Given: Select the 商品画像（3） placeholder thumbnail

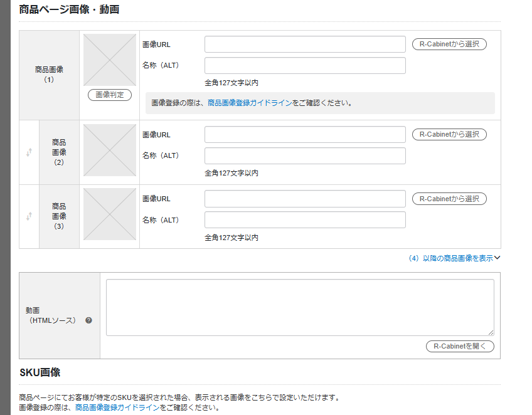Looking at the screenshot, I should pyautogui.click(x=110, y=214).
